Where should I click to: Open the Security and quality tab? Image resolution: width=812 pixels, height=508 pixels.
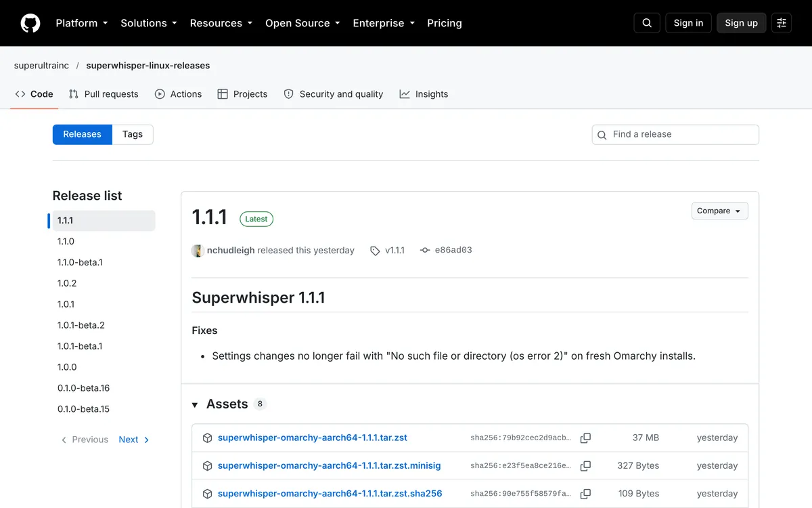click(333, 94)
